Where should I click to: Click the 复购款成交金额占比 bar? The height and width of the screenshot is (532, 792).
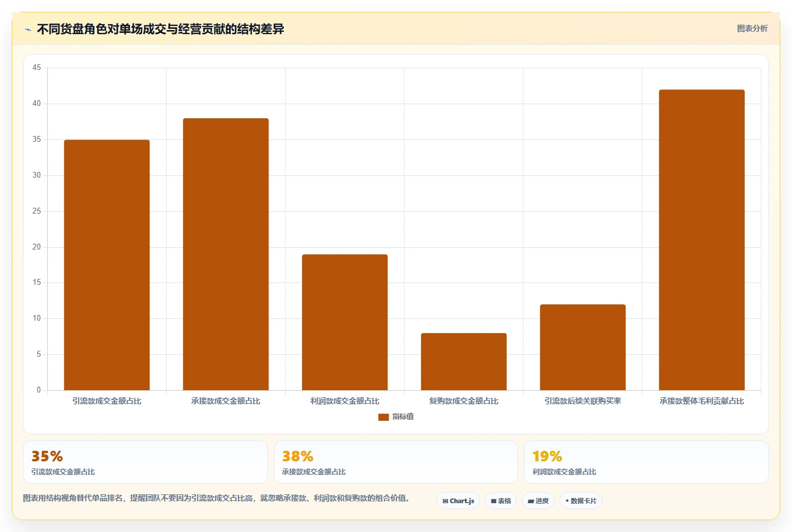coord(463,361)
